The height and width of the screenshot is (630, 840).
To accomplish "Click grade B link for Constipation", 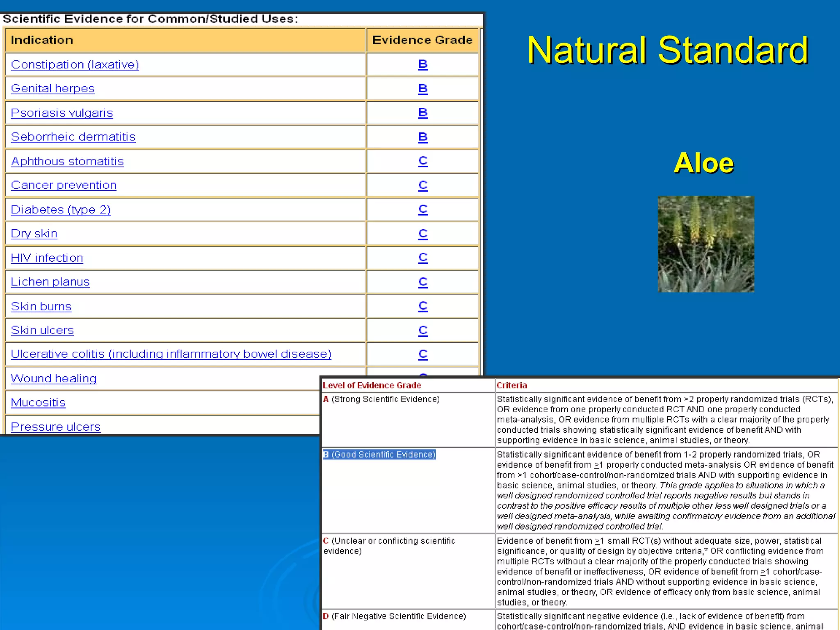I will pos(423,64).
